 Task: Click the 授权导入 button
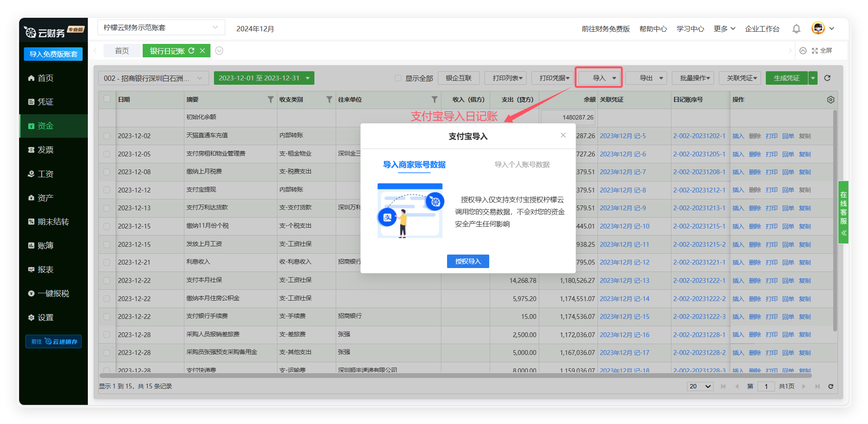coord(468,262)
